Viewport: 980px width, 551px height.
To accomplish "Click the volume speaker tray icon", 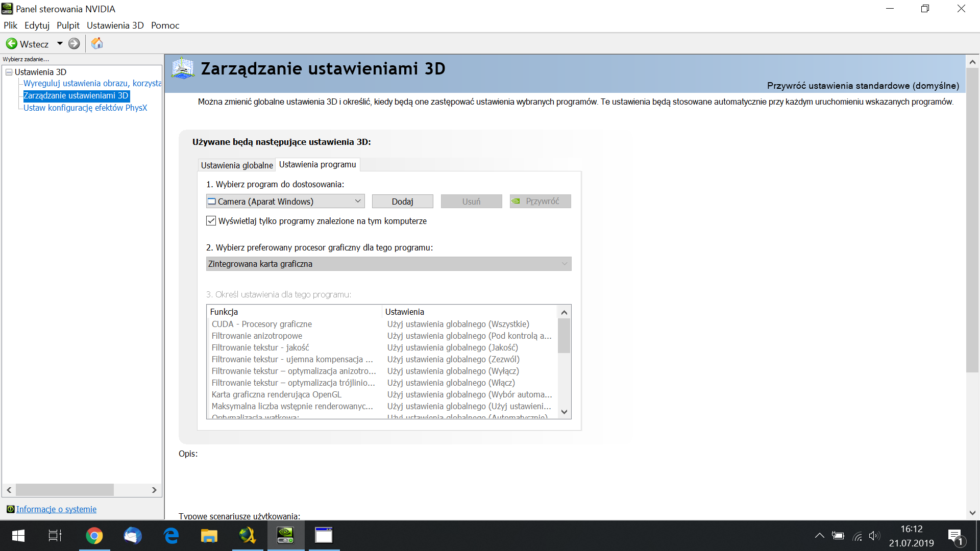I will click(x=874, y=536).
